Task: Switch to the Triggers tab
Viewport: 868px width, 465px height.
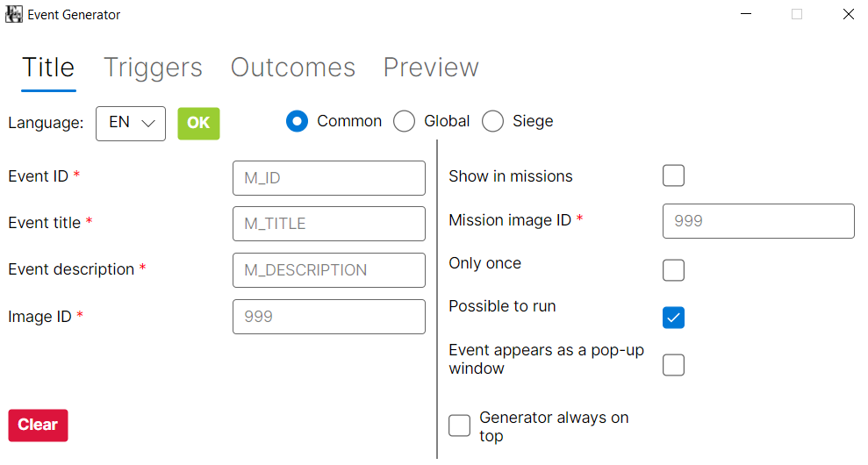Action: [x=153, y=68]
